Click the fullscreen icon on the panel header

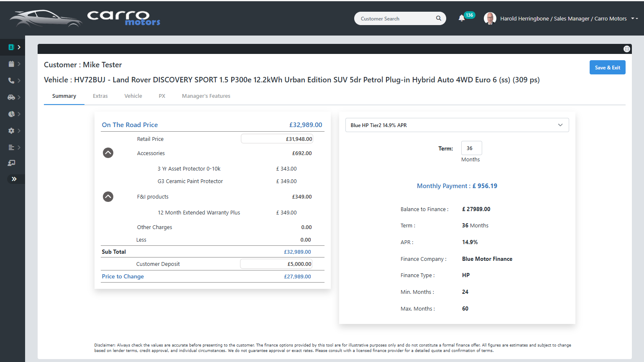click(626, 49)
